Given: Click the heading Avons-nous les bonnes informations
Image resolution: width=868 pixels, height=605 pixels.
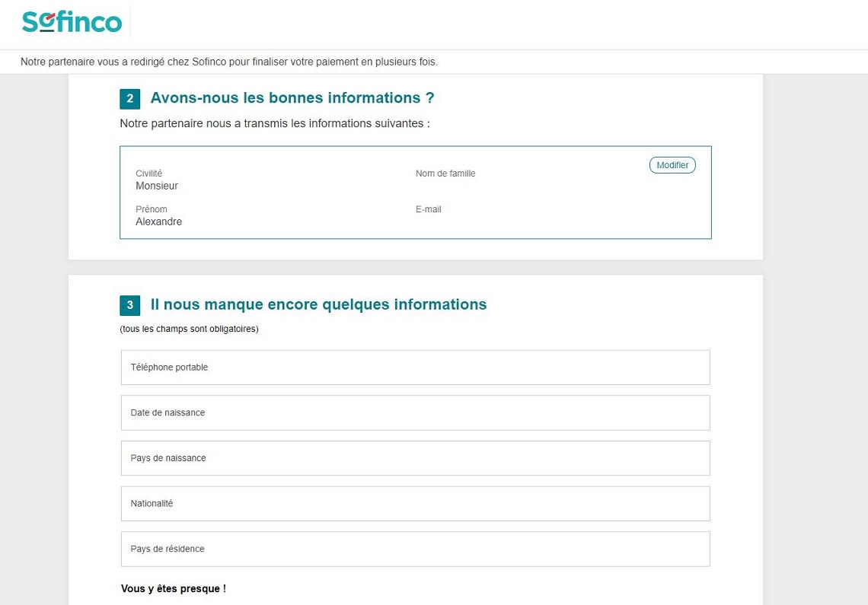Looking at the screenshot, I should tap(292, 97).
